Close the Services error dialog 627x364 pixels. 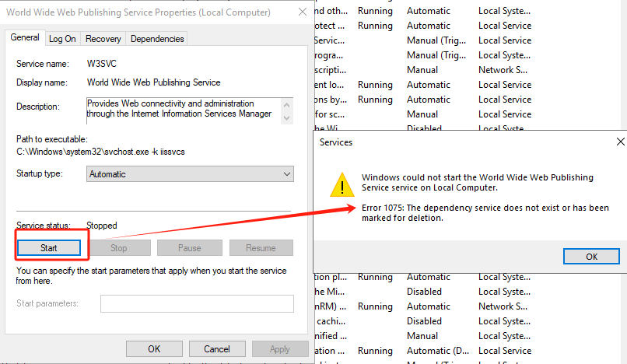(620, 142)
